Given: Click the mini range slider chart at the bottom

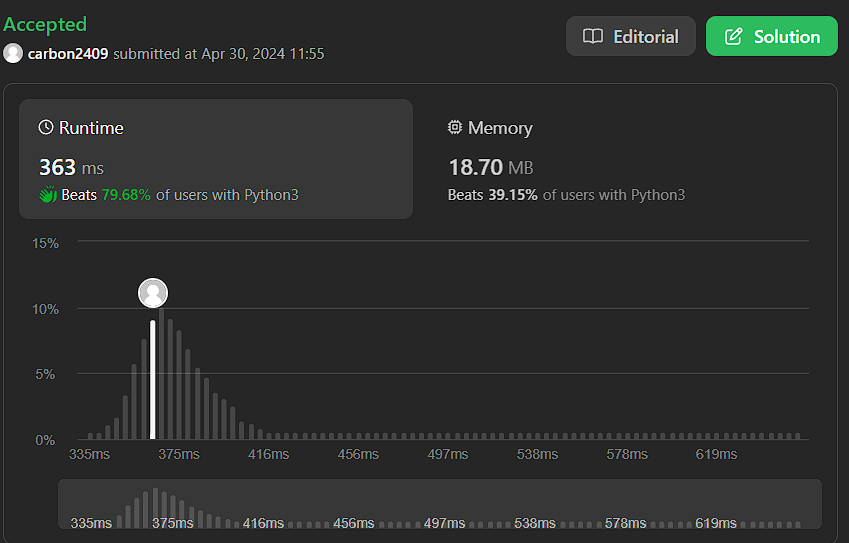Looking at the screenshot, I should [x=440, y=504].
